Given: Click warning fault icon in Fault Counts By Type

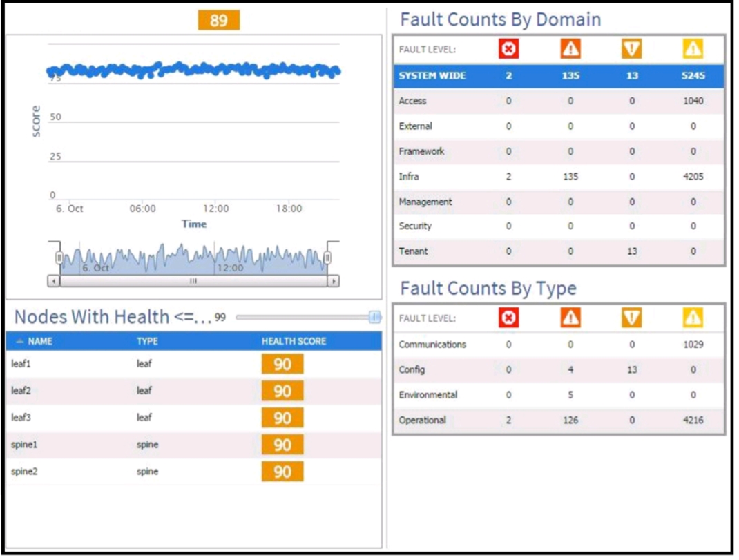Looking at the screenshot, I should 693,318.
